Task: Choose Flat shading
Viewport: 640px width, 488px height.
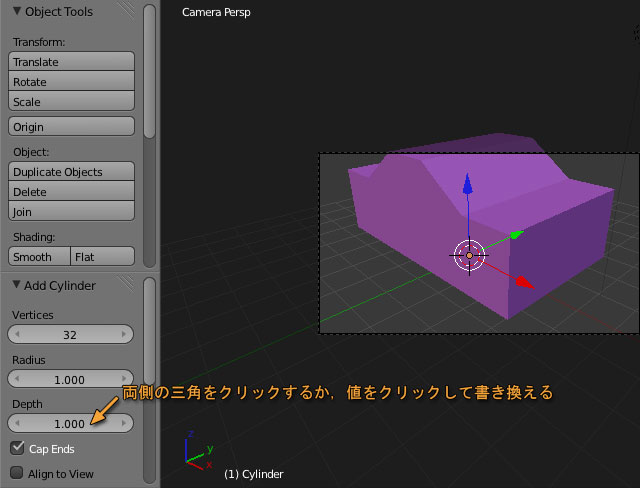Action: (x=102, y=257)
